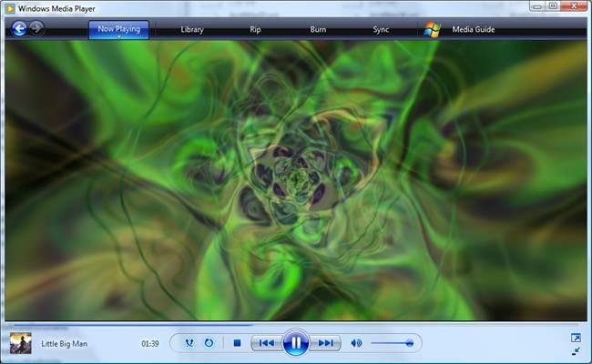Click the Windows logo next to Media Guide

[433, 29]
